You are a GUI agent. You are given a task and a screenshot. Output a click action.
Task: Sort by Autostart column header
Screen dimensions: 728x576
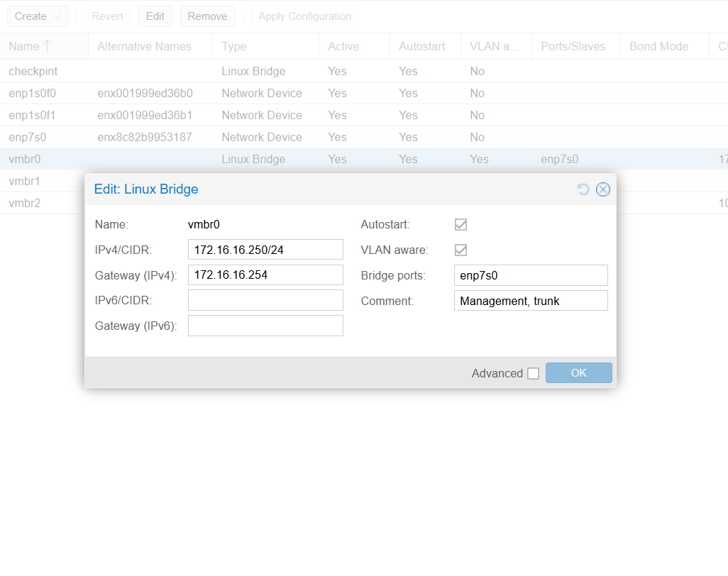tap(425, 46)
